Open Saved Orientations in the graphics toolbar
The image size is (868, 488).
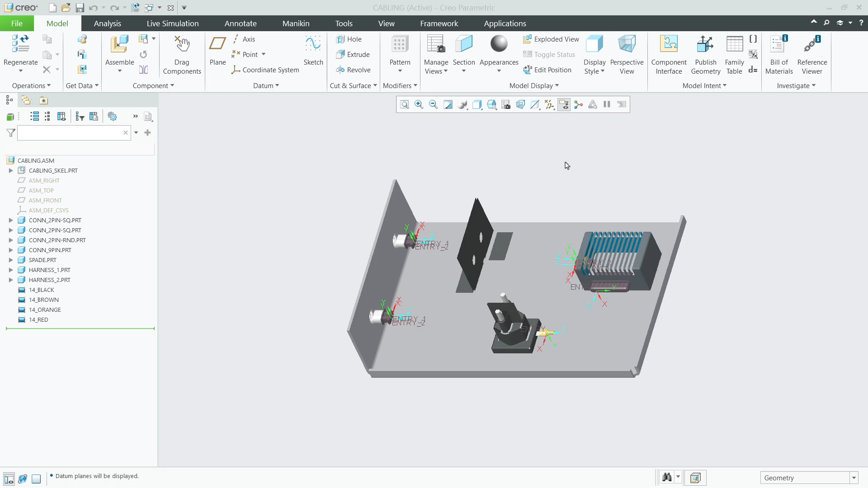pyautogui.click(x=491, y=105)
